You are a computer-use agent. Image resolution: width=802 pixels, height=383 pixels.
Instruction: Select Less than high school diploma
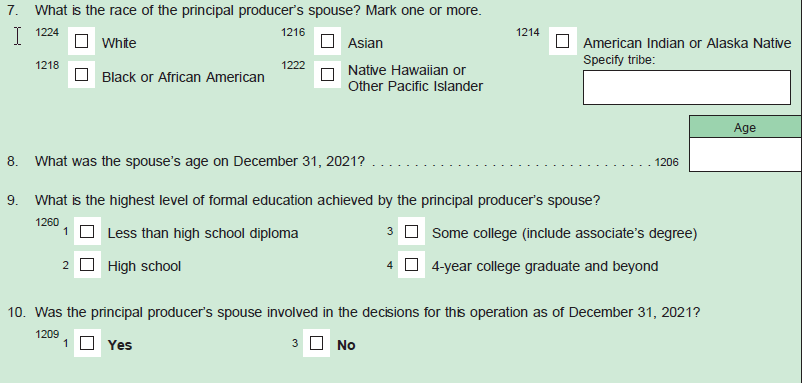coord(87,231)
